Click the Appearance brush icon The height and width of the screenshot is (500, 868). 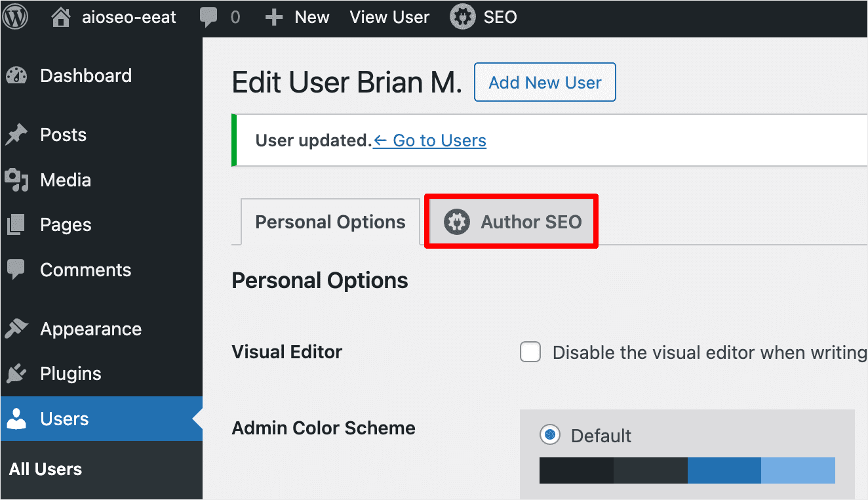click(16, 329)
